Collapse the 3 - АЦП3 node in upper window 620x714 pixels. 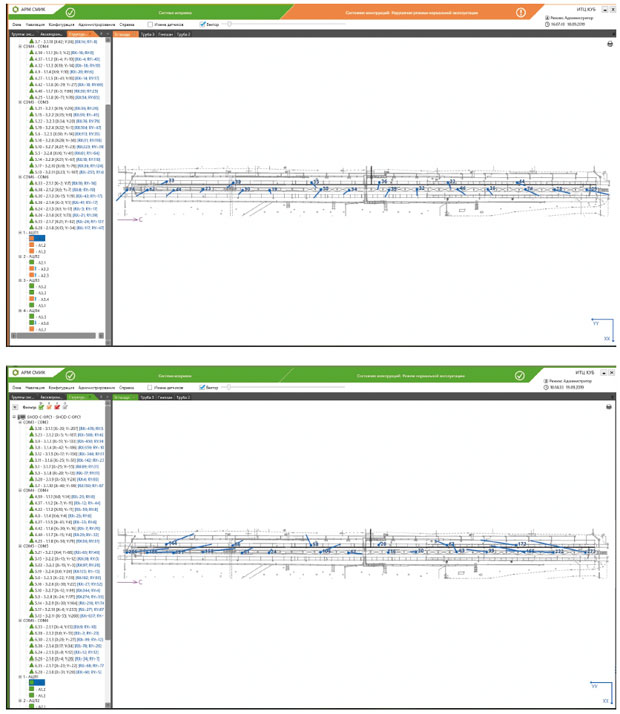(20, 280)
